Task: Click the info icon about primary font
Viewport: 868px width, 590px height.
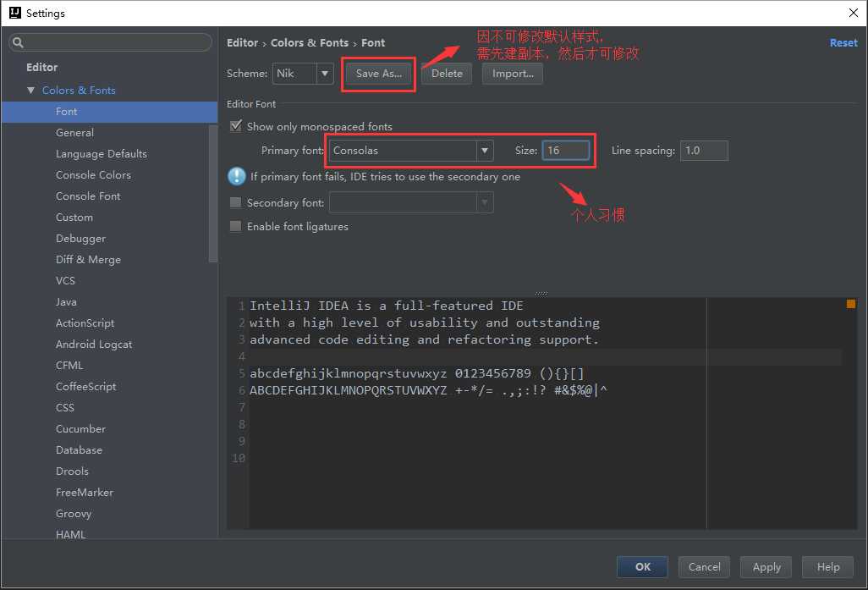Action: tap(236, 176)
